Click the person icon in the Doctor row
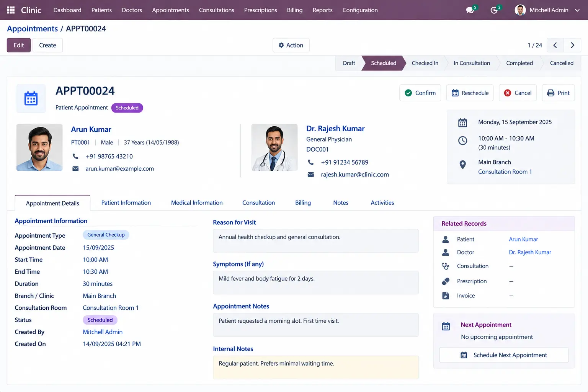The width and height of the screenshot is (588, 392). pos(446,252)
